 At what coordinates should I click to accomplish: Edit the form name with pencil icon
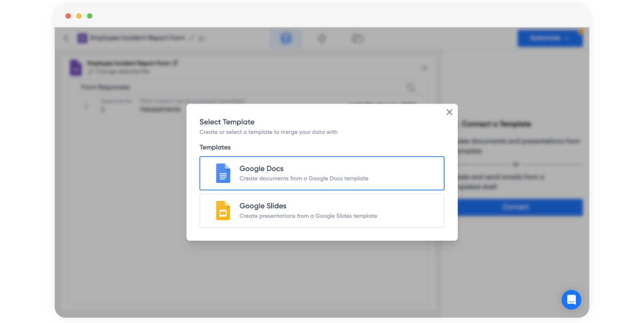191,38
